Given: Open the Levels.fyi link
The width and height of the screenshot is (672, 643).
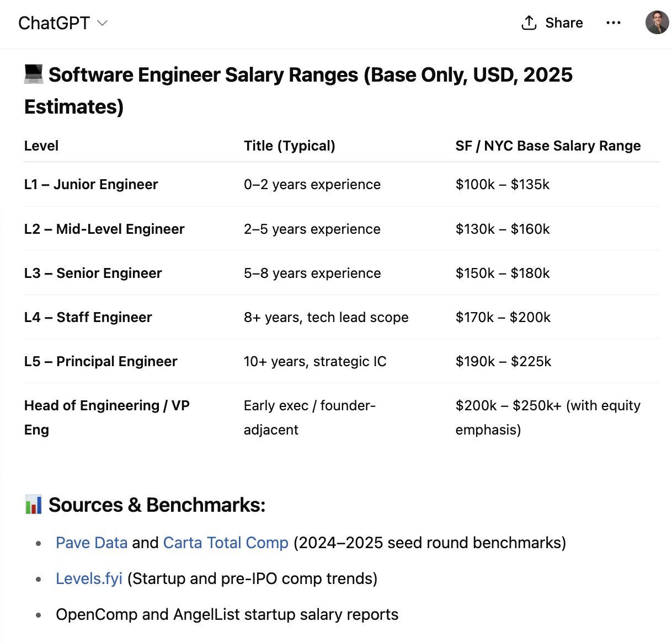Looking at the screenshot, I should point(89,578).
